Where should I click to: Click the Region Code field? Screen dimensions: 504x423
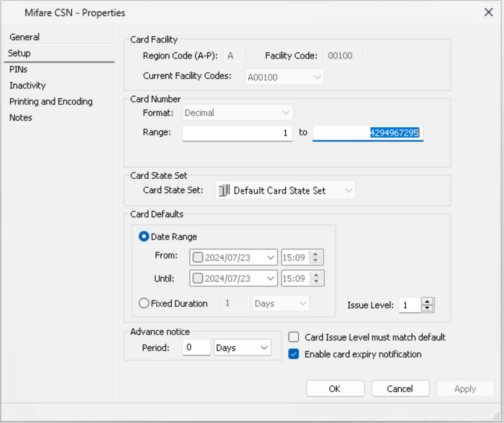[234, 56]
